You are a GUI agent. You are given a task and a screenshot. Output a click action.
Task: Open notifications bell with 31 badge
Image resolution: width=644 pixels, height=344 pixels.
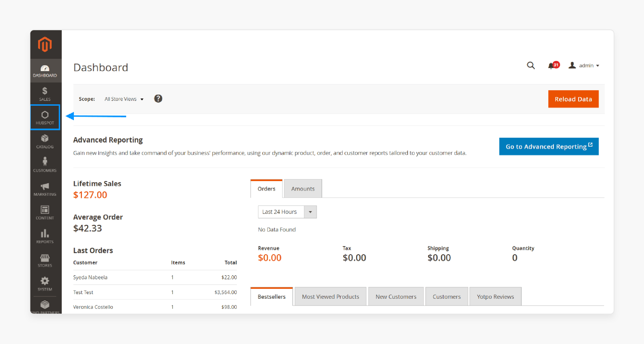554,66
